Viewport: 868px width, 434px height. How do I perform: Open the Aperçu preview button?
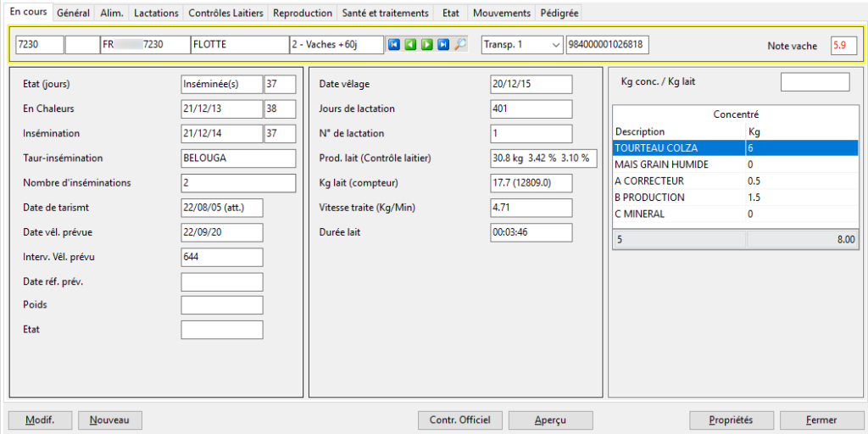(x=550, y=420)
